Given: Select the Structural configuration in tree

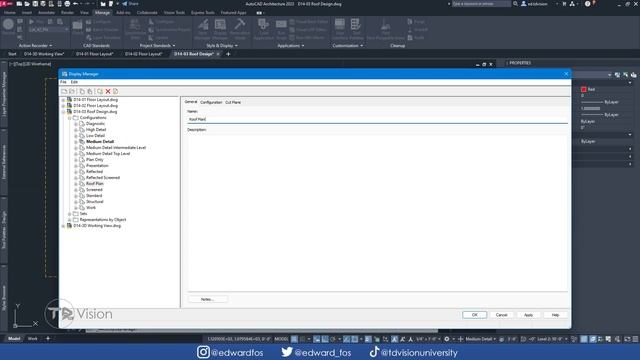Looking at the screenshot, I should 95,202.
